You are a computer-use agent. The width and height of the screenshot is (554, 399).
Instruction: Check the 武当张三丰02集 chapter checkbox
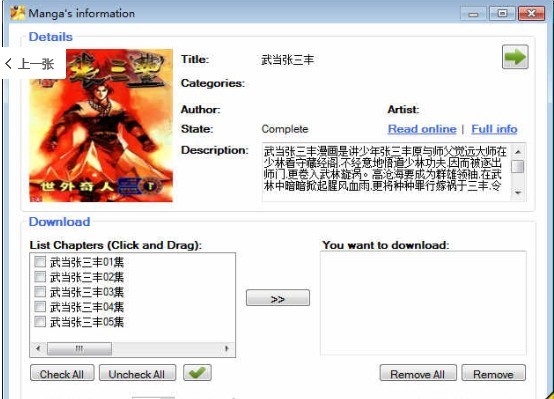tap(40, 277)
